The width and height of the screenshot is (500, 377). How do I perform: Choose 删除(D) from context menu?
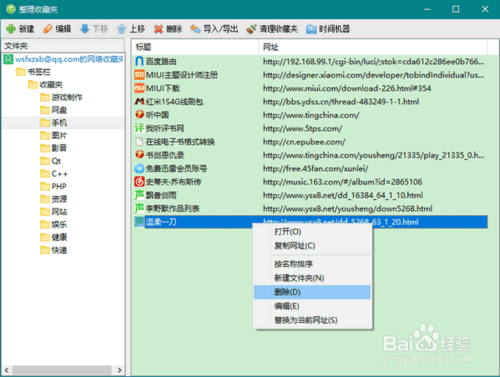(x=312, y=292)
